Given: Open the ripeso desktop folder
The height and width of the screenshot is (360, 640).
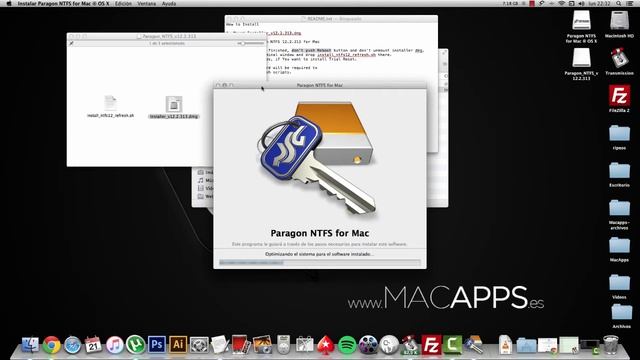Looking at the screenshot, I should point(619,134).
